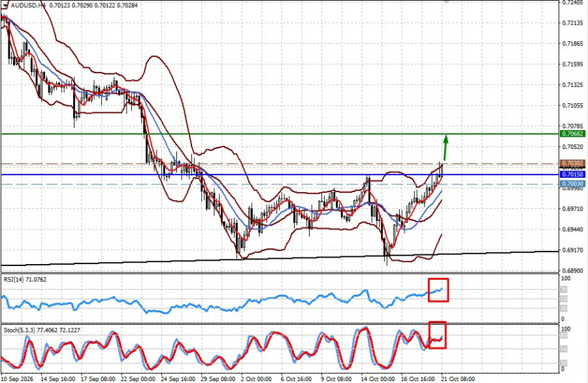Select the green 0.70682 price tag
This screenshot has width=588, height=383.
[572, 134]
